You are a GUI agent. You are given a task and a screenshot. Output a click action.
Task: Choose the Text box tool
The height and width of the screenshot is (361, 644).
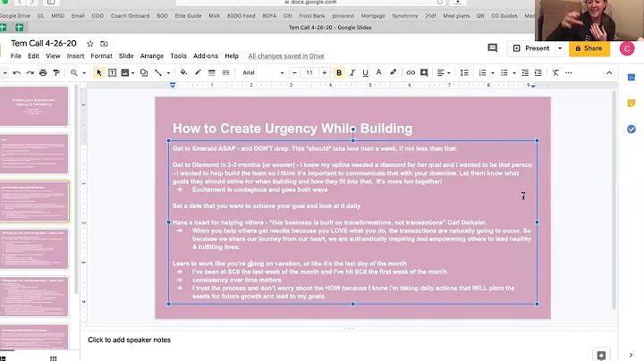[112, 72]
